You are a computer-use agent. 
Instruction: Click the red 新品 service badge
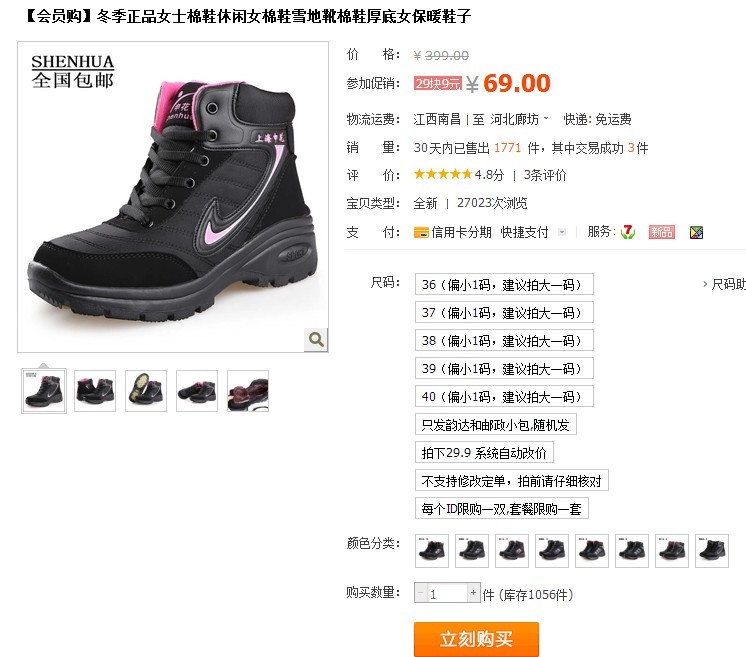(662, 232)
